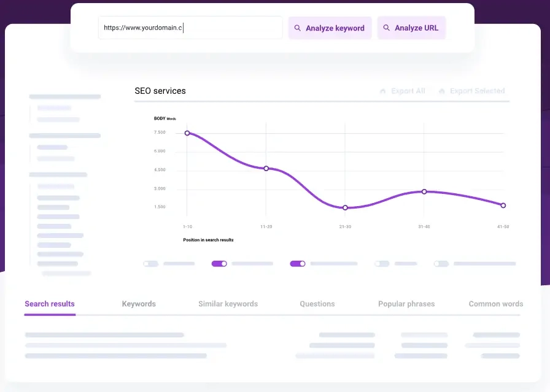
Task: Open the Keywords tab
Action: pyautogui.click(x=139, y=304)
